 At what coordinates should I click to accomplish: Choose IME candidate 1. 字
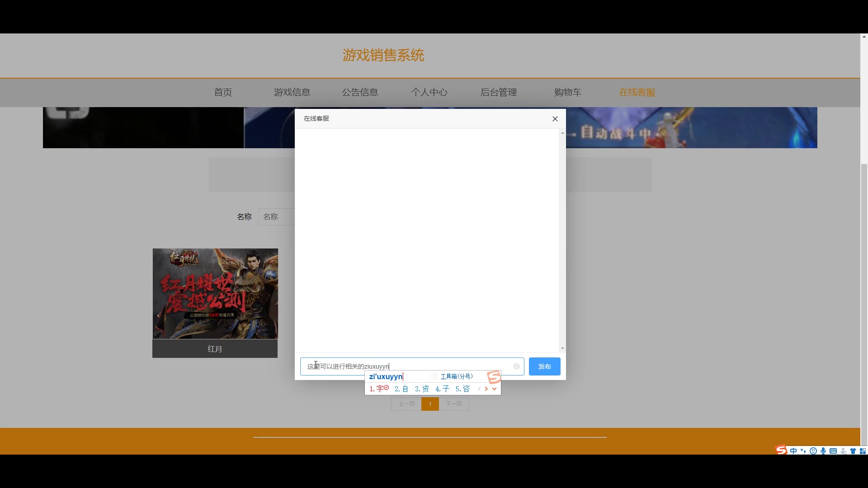pos(379,389)
